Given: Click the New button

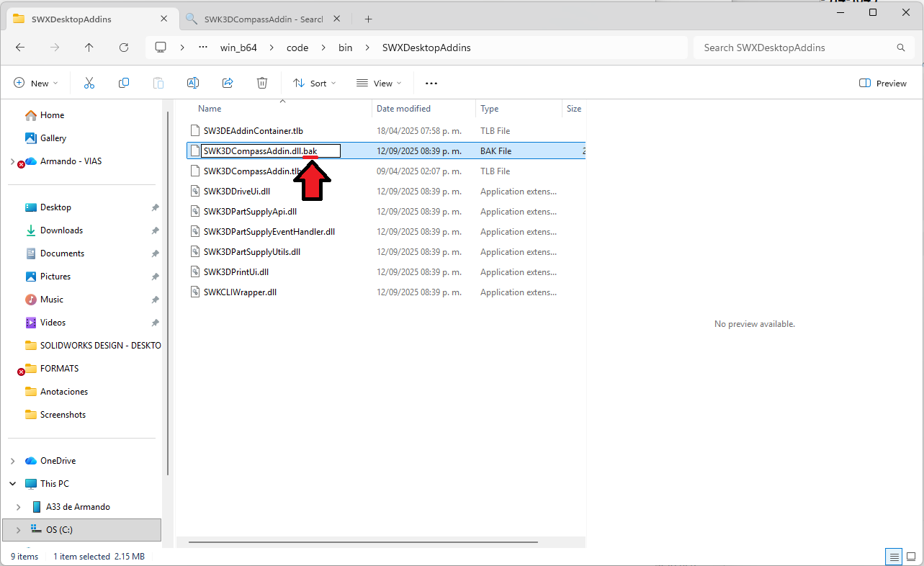Looking at the screenshot, I should [36, 84].
